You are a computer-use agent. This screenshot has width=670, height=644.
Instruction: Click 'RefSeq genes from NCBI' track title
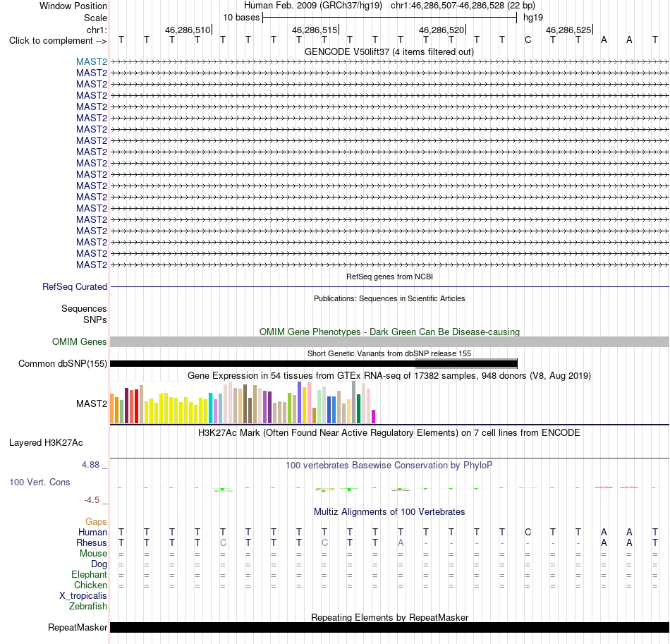[389, 277]
